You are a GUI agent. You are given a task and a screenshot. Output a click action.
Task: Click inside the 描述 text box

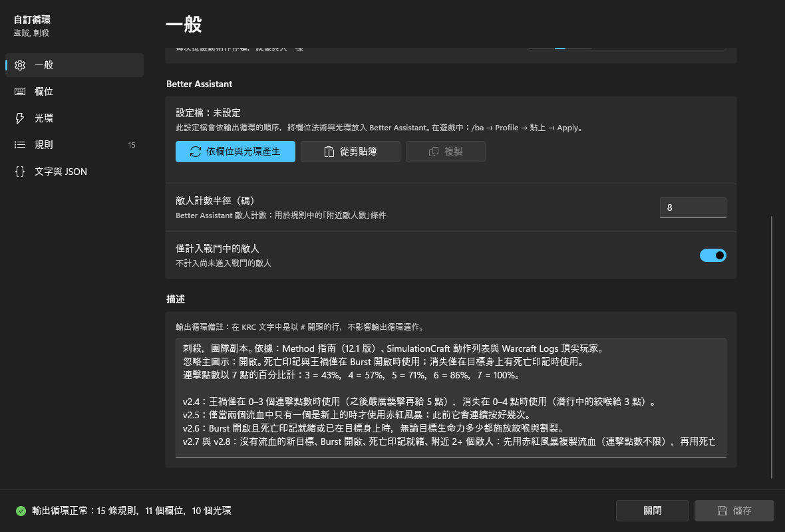click(x=450, y=398)
